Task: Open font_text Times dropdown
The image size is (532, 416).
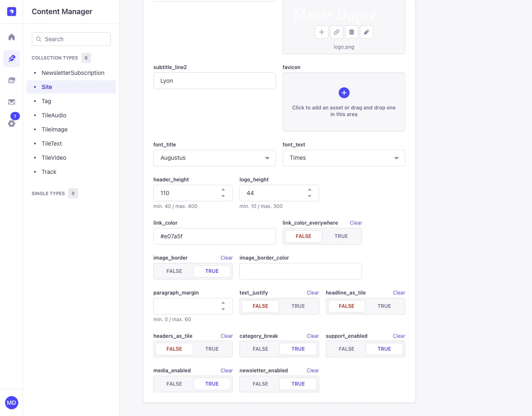Action: click(x=344, y=158)
